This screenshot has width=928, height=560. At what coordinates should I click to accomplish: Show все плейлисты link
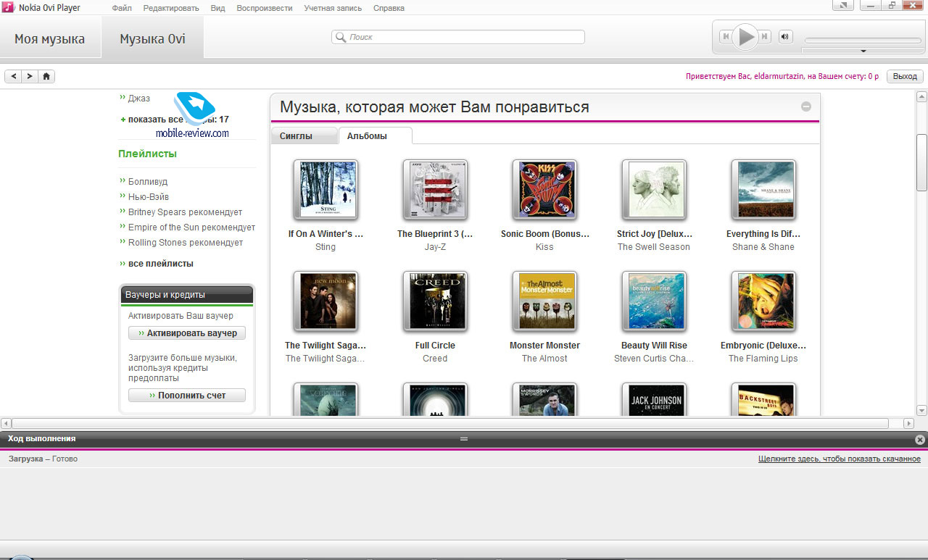point(161,264)
